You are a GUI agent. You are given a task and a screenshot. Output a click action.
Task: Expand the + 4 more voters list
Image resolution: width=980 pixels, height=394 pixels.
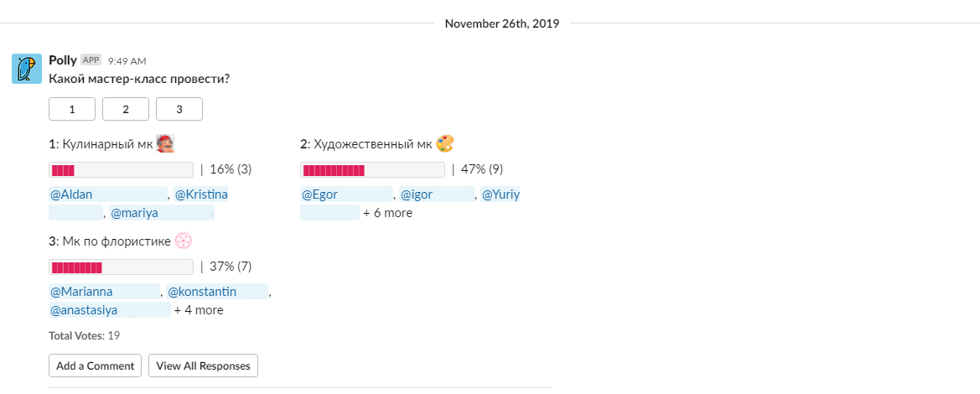tap(199, 310)
